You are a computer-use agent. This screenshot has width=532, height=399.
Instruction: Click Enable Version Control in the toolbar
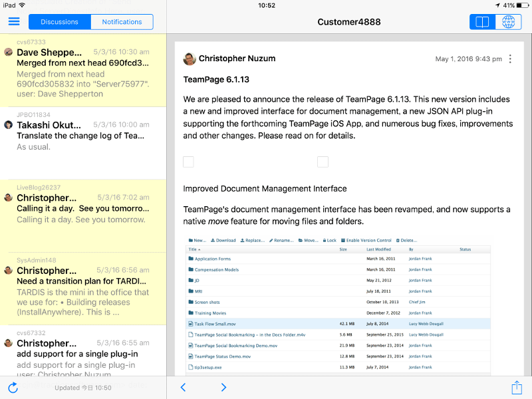[366, 240]
